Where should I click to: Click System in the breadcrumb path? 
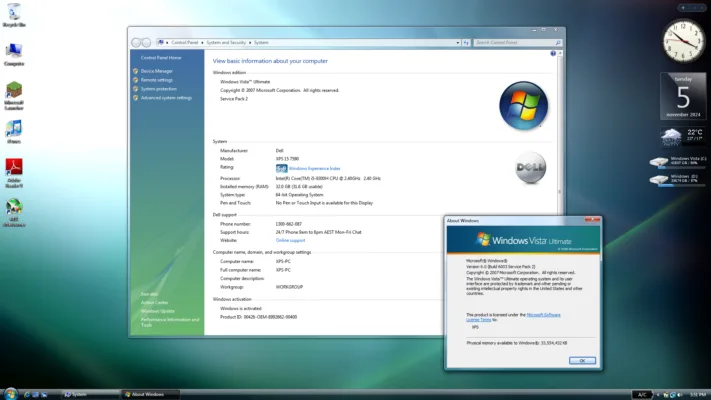point(261,43)
